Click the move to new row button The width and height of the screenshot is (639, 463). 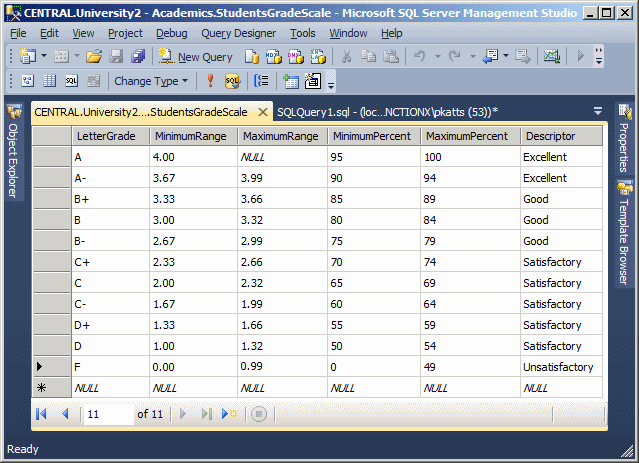click(229, 414)
